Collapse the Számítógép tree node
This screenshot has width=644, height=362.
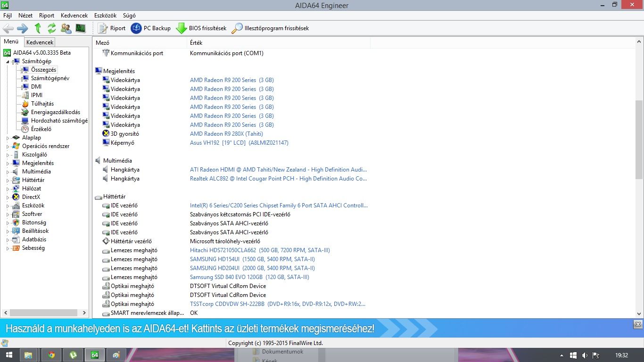[8, 61]
